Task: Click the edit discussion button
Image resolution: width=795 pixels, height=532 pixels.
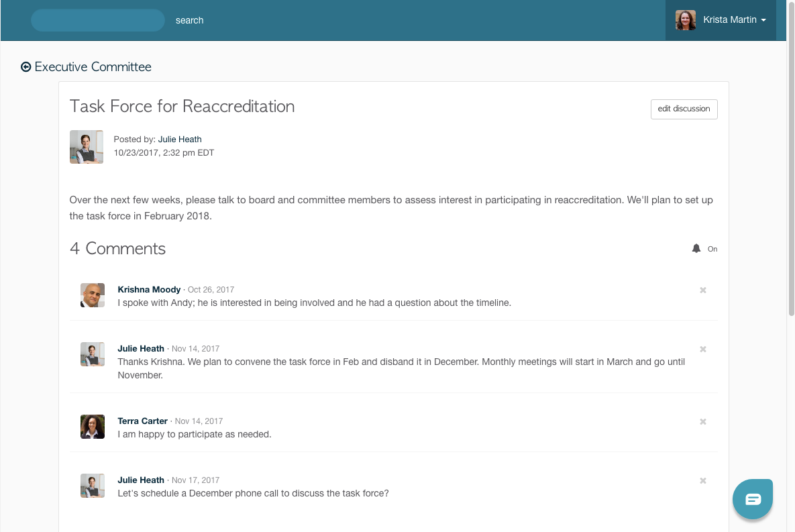Action: [684, 109]
